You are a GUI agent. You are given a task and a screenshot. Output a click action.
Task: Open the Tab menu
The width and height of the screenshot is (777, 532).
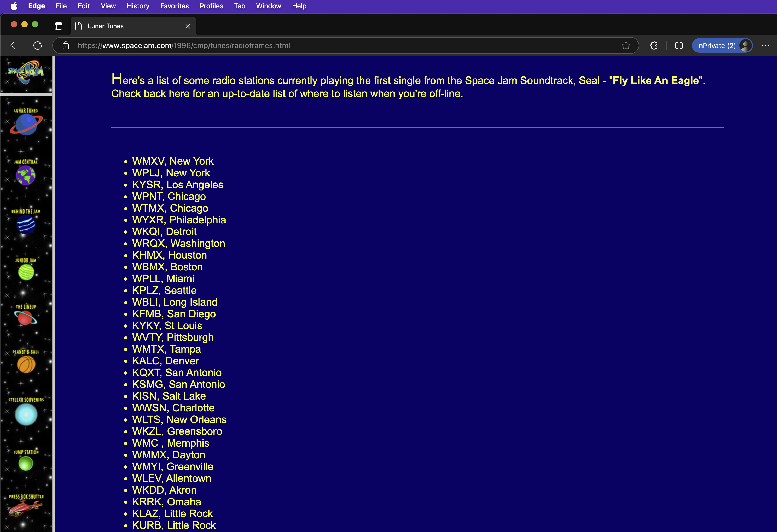(x=240, y=6)
